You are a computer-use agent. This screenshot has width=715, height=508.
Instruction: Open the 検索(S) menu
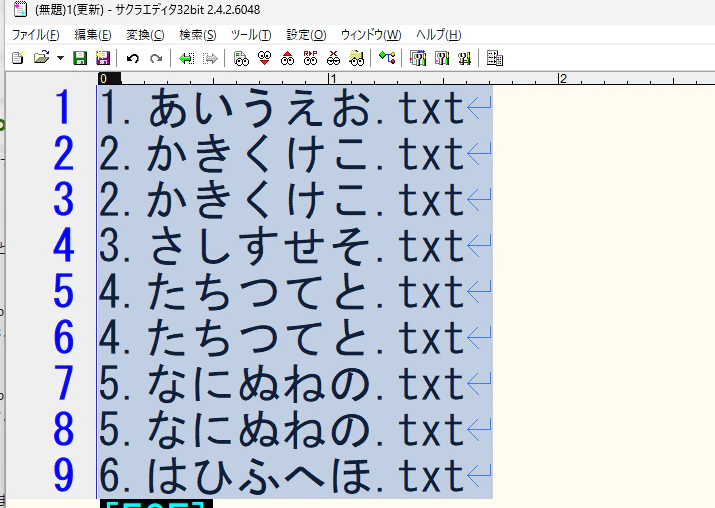point(197,35)
